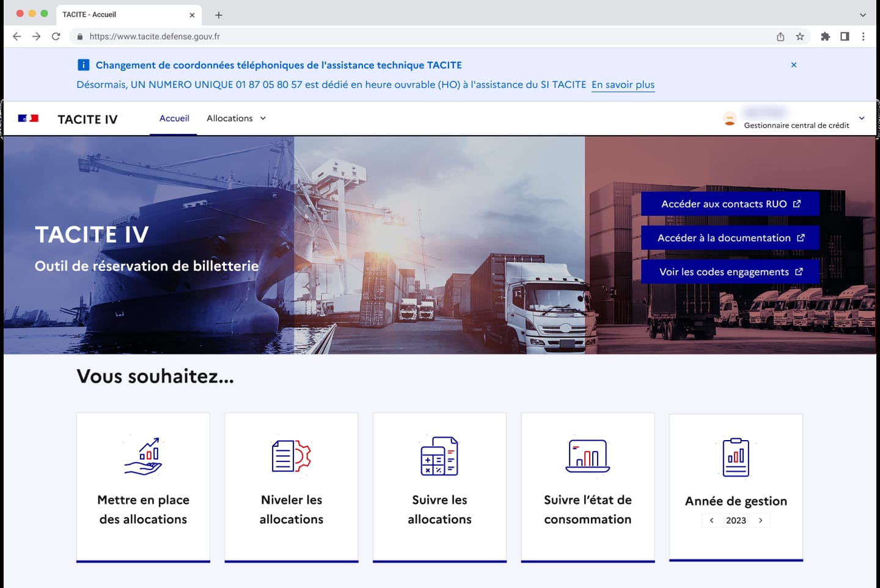
Task: Open a new browser tab
Action: pyautogui.click(x=219, y=15)
